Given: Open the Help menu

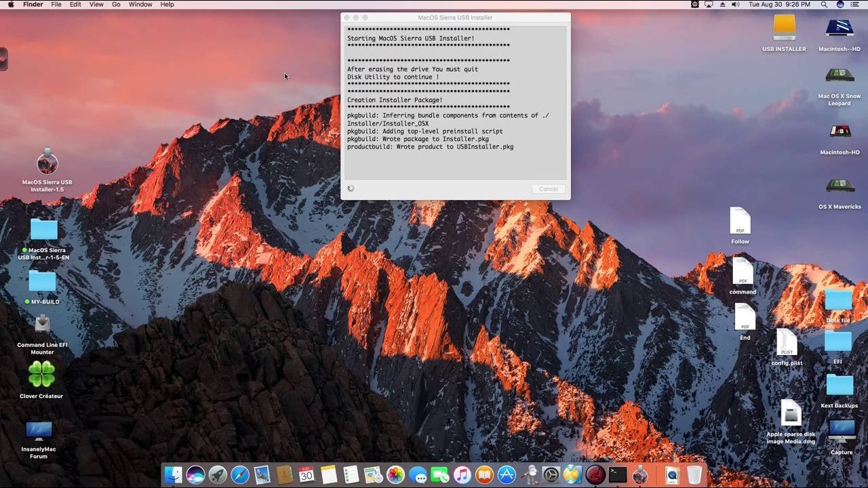Looking at the screenshot, I should [167, 4].
